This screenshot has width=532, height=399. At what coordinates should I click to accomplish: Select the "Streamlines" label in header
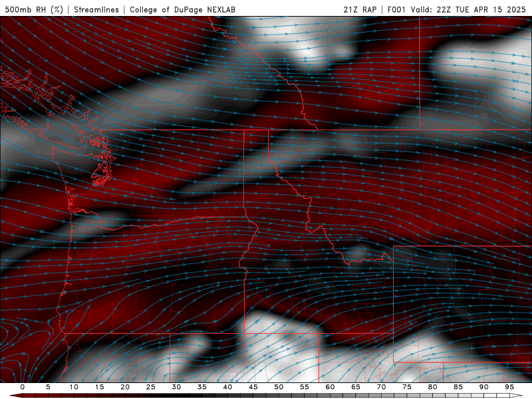click(96, 9)
